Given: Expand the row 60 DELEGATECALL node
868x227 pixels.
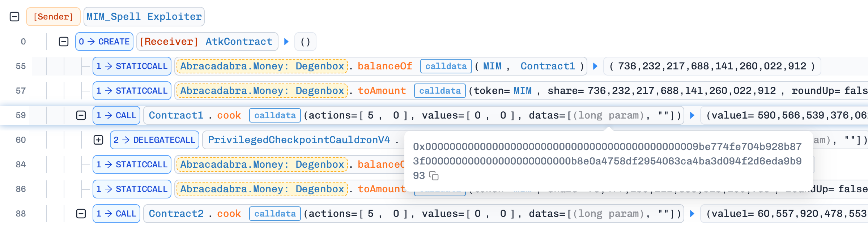Looking at the screenshot, I should coord(98,140).
